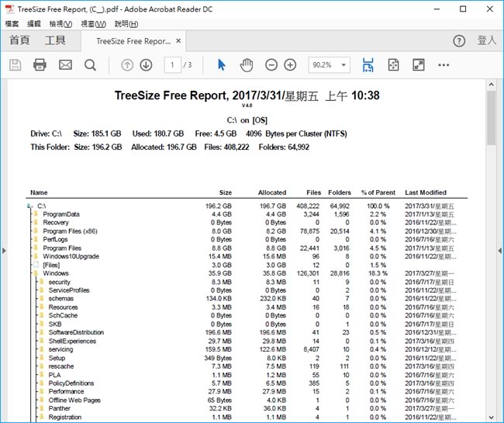Open the 檔案 menu
Screen dimensions: 504x423
[x=12, y=24]
